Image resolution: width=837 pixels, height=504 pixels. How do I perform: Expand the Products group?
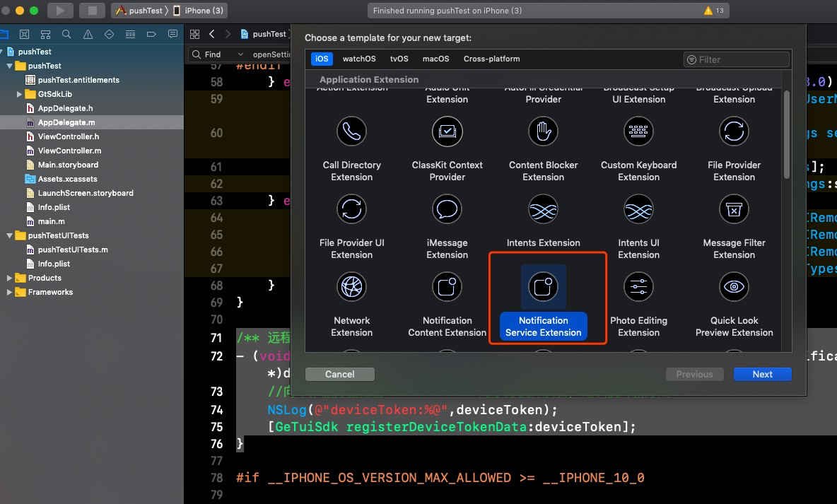pos(9,278)
